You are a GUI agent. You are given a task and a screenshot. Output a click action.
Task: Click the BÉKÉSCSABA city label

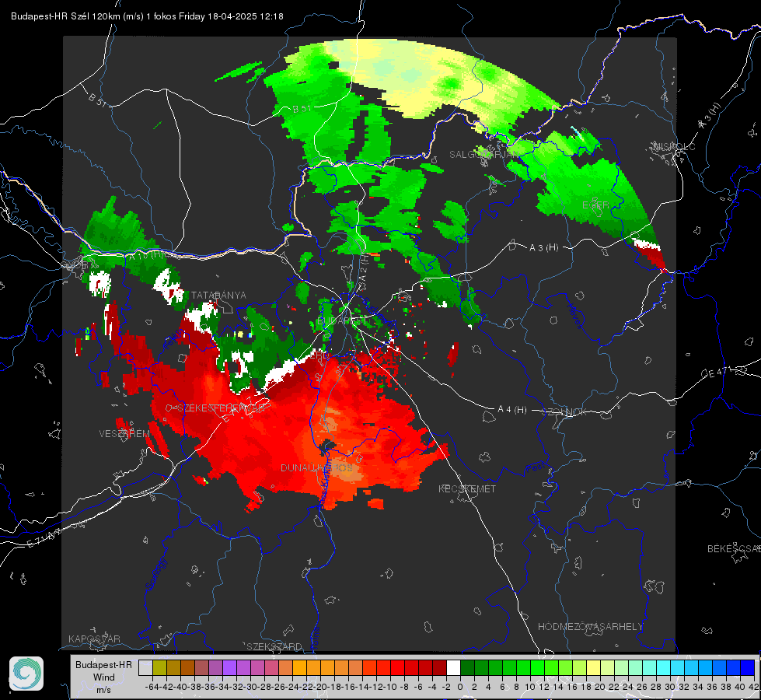733,549
